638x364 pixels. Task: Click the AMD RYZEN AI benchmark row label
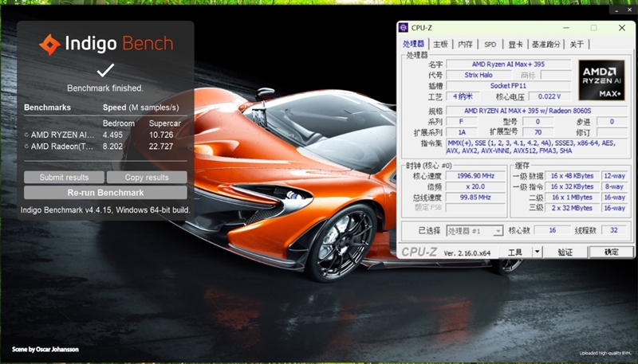62,135
